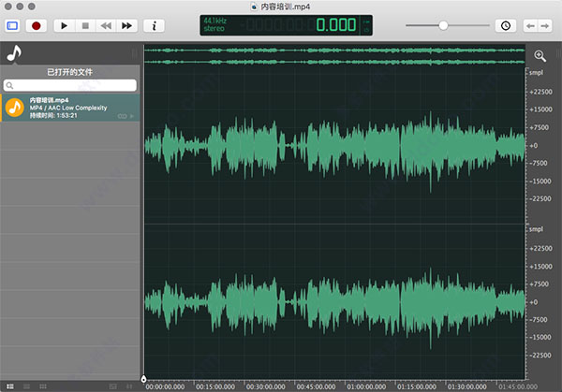Click the sidebar resize grip handle
Viewport: 562px width, 392px height.
tap(135, 53)
